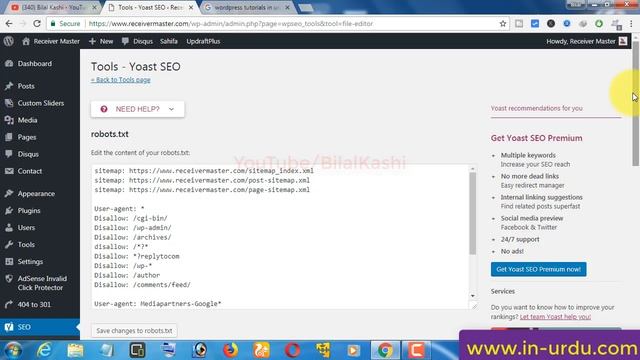Open Pages in the sidebar

(27, 137)
